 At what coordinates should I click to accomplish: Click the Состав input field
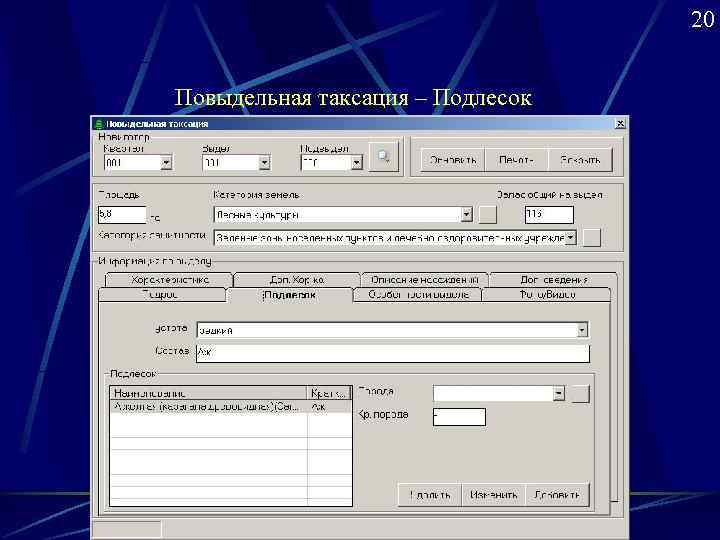click(393, 353)
